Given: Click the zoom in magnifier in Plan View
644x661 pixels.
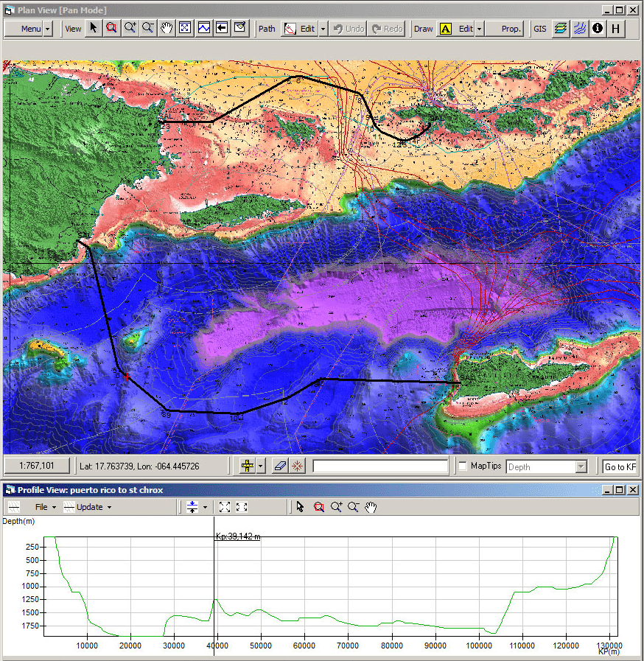Looking at the screenshot, I should tap(130, 29).
